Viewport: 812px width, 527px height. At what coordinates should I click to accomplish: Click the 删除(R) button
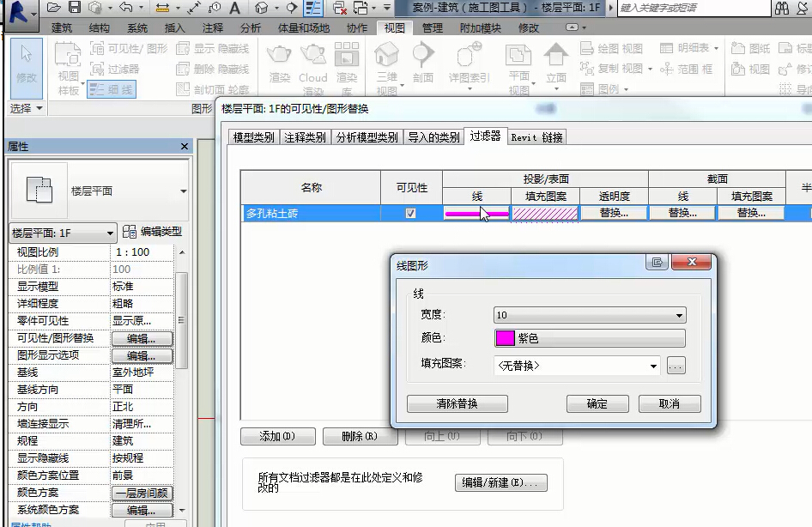click(x=360, y=436)
